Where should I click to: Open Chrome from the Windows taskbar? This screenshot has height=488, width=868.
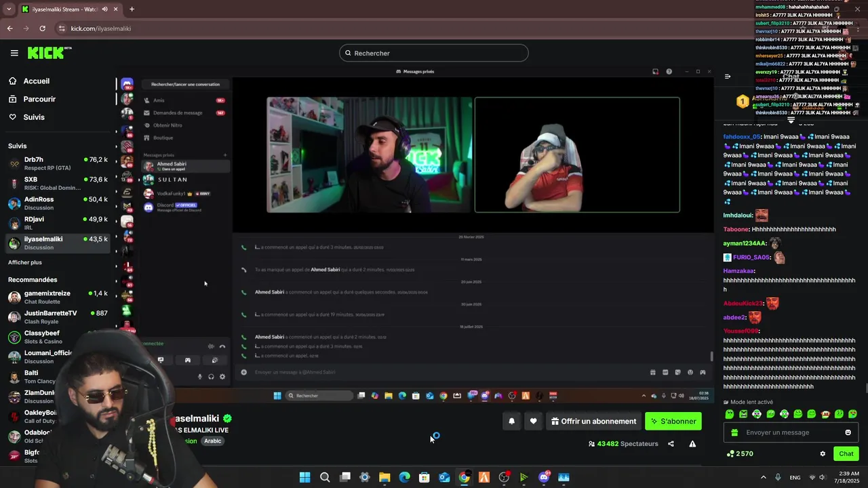click(x=464, y=477)
